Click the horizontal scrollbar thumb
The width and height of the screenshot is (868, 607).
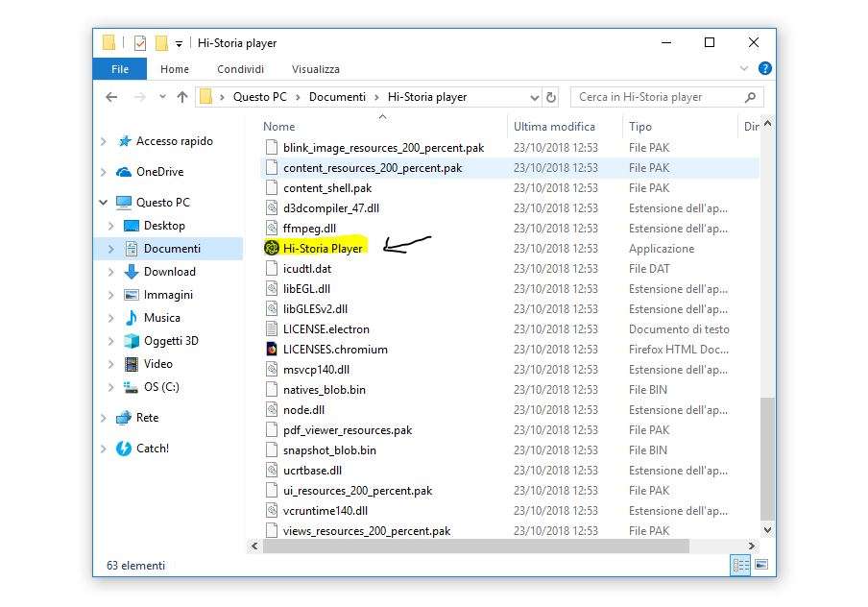tap(476, 546)
